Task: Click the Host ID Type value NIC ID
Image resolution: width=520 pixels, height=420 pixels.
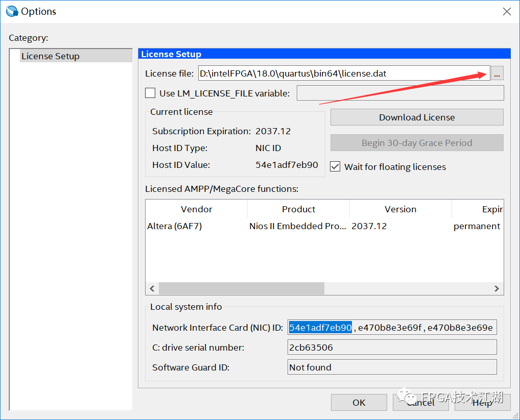Action: point(268,148)
